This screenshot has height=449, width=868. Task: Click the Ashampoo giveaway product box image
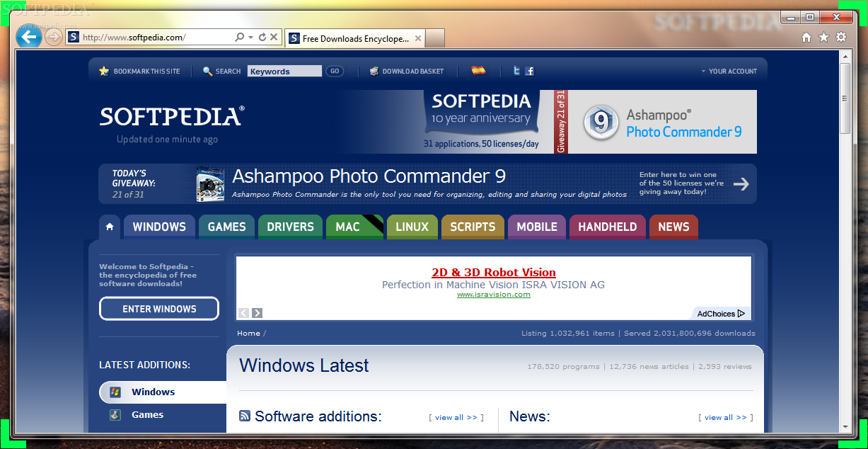(211, 184)
